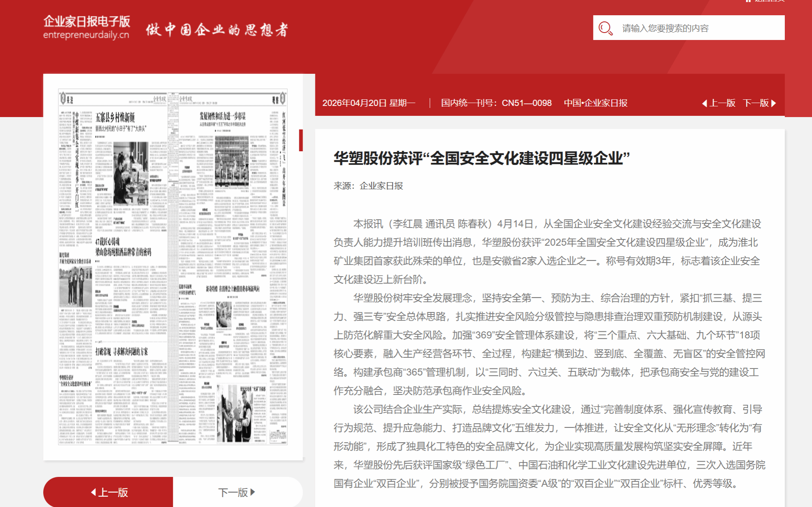812x507 pixels.
Task: Click the three men group photo in preview
Action: pyautogui.click(x=75, y=286)
